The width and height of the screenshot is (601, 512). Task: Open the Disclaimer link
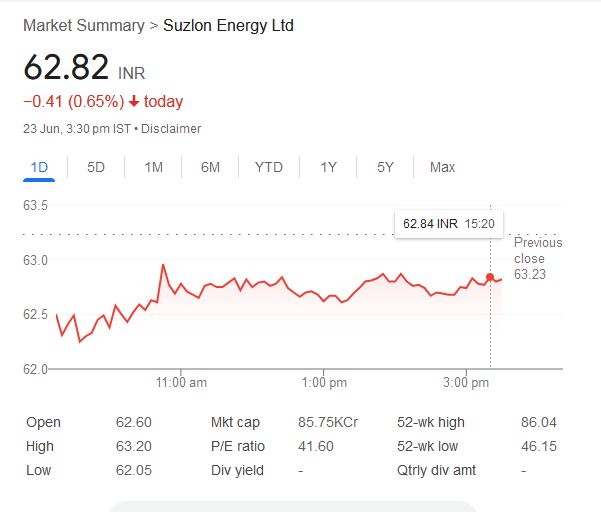tap(174, 129)
